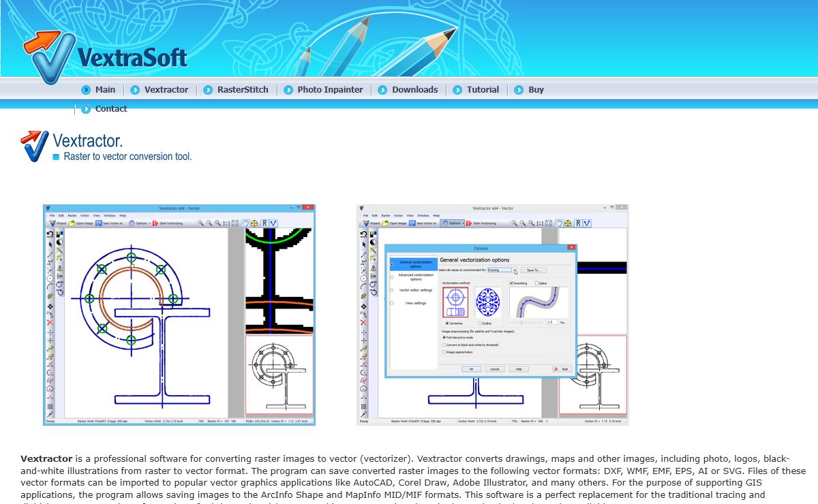Open the Edit menu in the right screenshot
The width and height of the screenshot is (818, 504).
(375, 215)
